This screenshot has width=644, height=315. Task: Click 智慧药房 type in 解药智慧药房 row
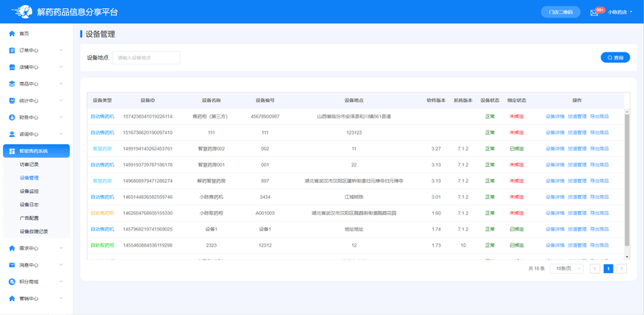pyautogui.click(x=102, y=181)
